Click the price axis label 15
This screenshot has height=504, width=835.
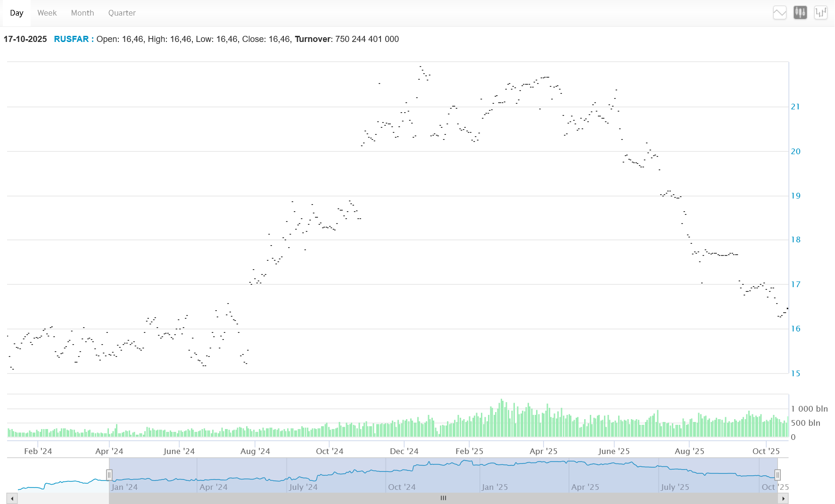click(795, 373)
